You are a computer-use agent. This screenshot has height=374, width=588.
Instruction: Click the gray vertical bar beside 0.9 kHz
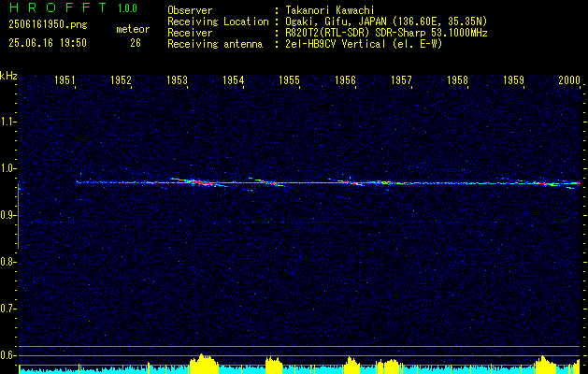pyautogui.click(x=18, y=216)
